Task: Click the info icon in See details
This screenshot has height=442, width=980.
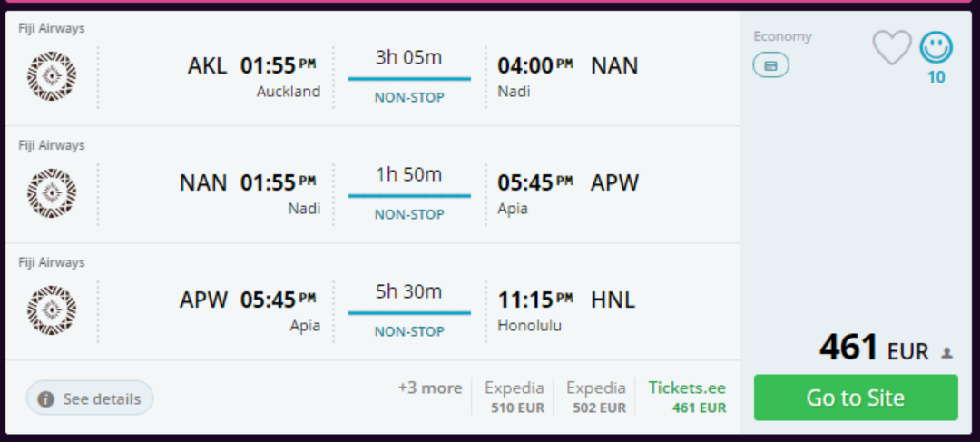Action: click(46, 399)
